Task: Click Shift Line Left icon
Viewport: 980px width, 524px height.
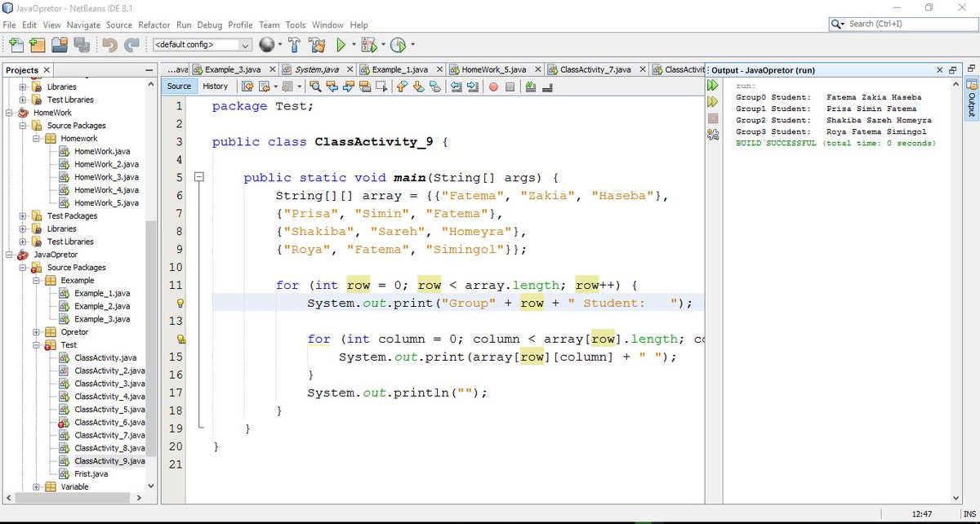Action: tap(457, 87)
